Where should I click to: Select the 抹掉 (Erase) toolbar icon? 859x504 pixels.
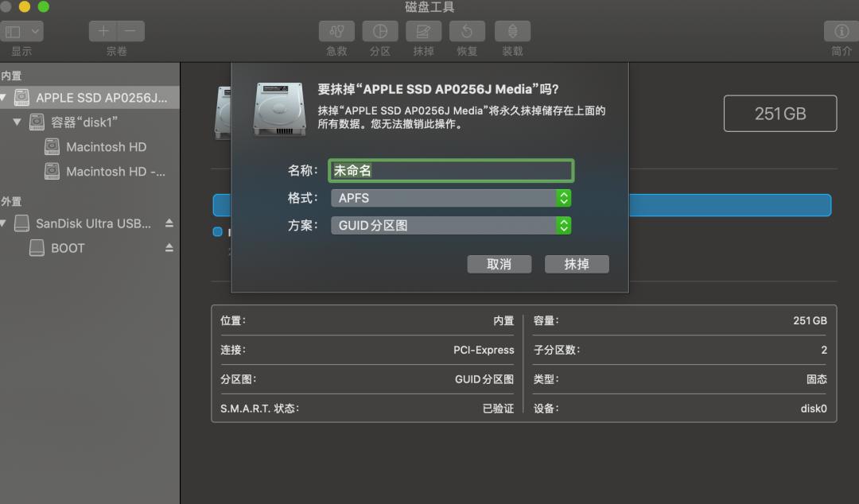(x=423, y=30)
